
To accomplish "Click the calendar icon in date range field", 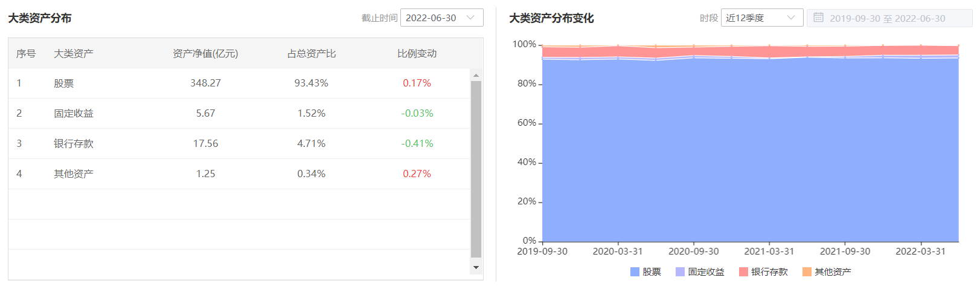I will click(x=818, y=18).
